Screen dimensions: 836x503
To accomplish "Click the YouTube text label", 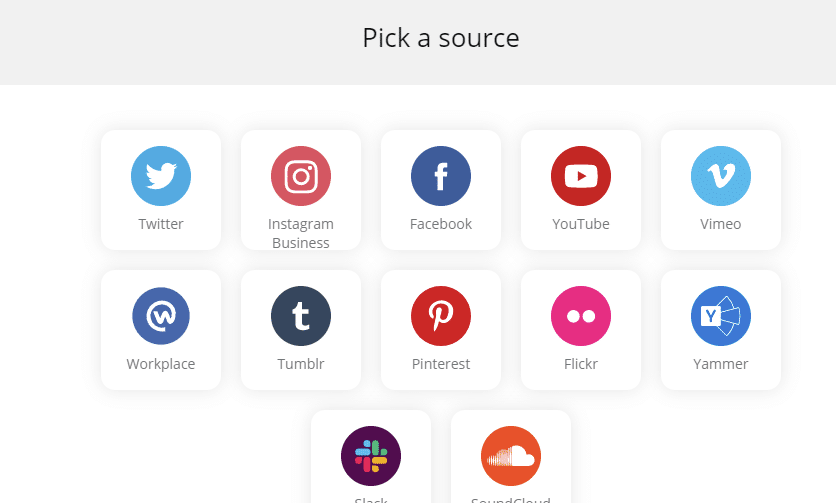I will (581, 224).
